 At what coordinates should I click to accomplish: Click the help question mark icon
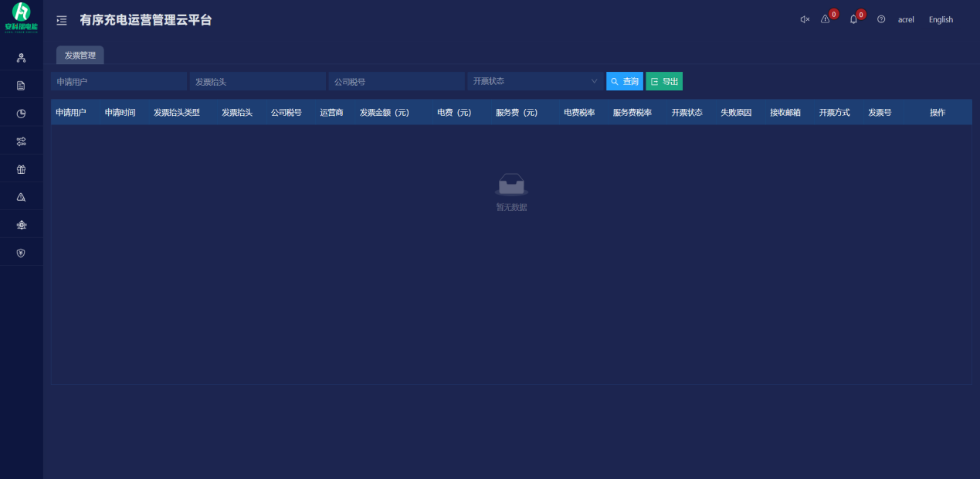coord(881,19)
